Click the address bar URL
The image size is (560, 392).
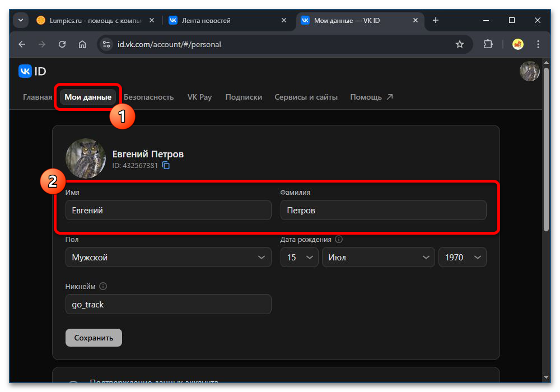pyautogui.click(x=169, y=44)
